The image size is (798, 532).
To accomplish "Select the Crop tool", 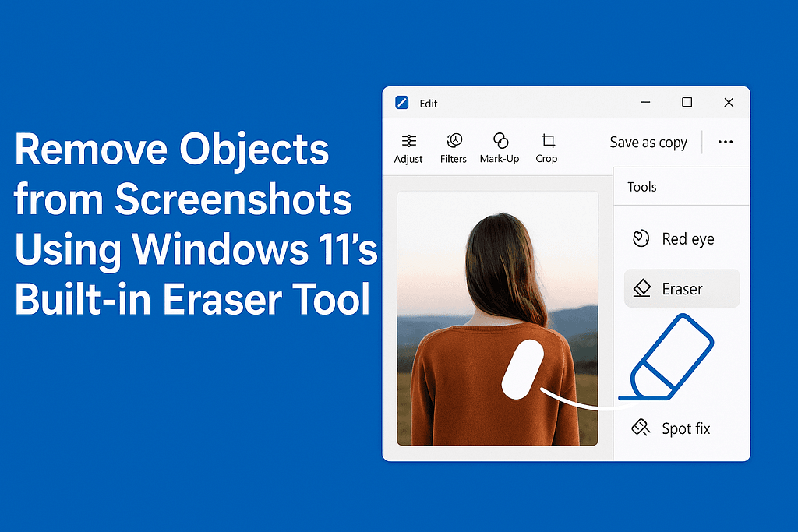I will click(x=547, y=148).
